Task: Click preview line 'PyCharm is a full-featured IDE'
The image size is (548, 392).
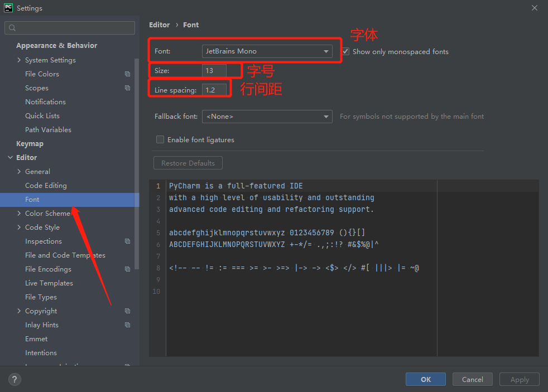Action: click(236, 186)
